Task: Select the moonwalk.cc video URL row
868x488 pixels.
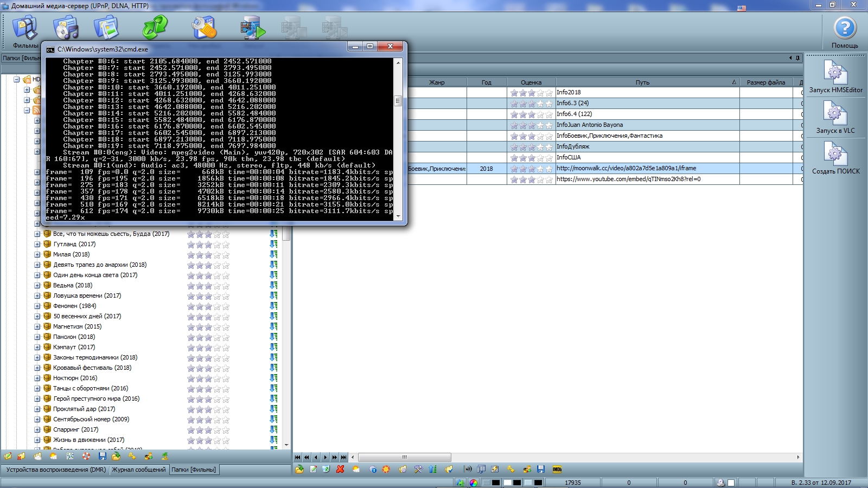Action: coord(626,168)
